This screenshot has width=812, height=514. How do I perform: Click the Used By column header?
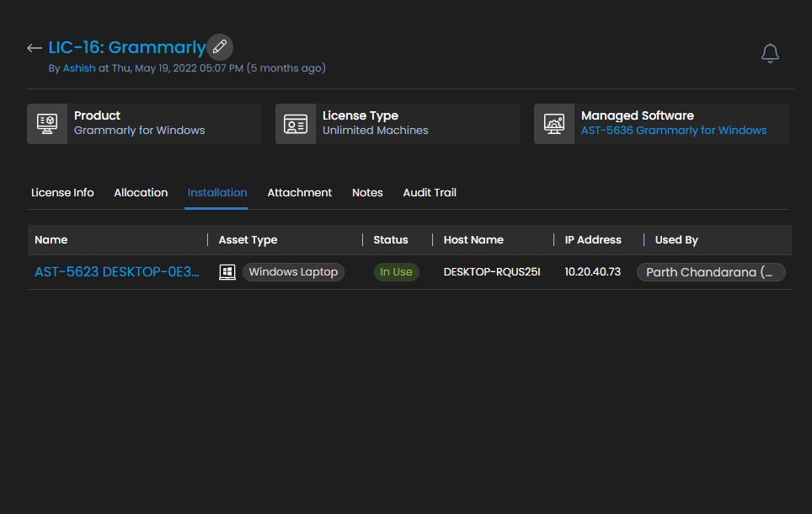[x=677, y=240]
